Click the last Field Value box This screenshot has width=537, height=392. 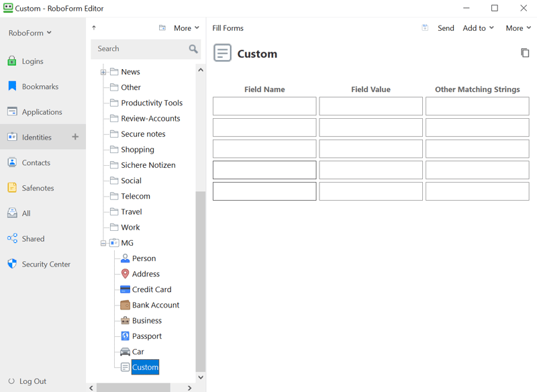pyautogui.click(x=371, y=191)
